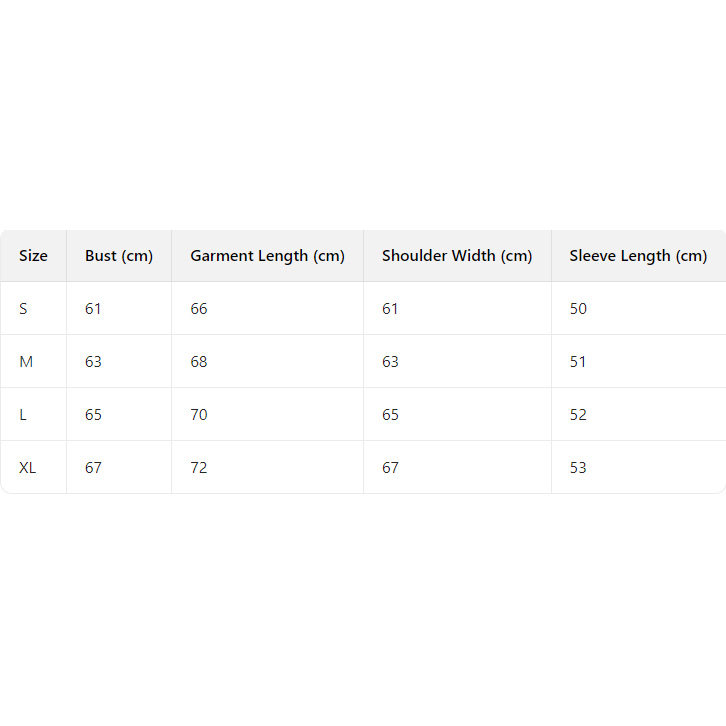Click the Shoulder Width (cm) header
The width and height of the screenshot is (726, 726).
tap(456, 256)
